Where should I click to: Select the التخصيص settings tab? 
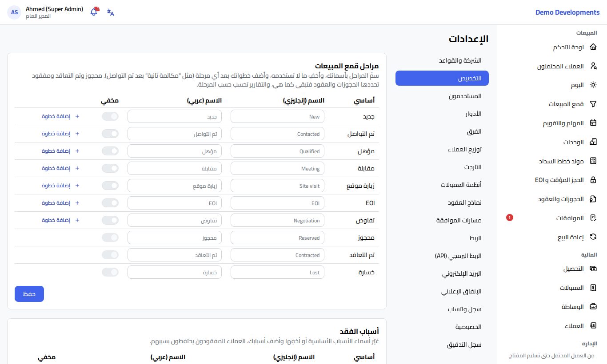click(442, 78)
